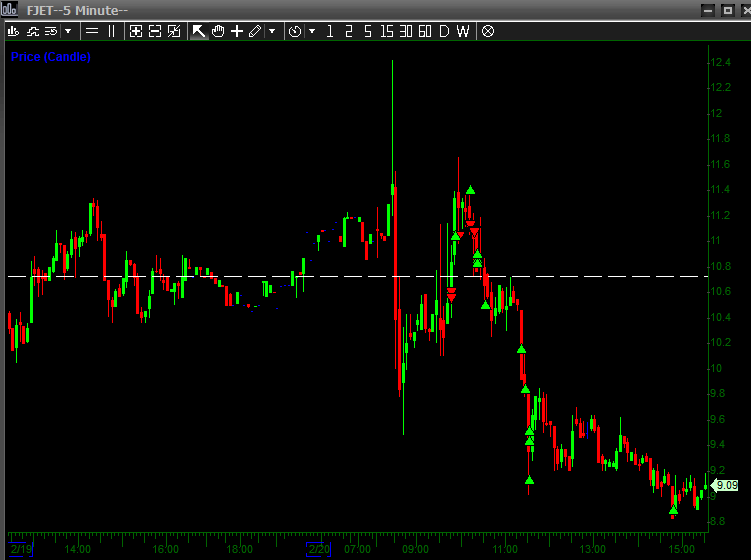Click the zoom out icon
751x560 pixels.
155,32
